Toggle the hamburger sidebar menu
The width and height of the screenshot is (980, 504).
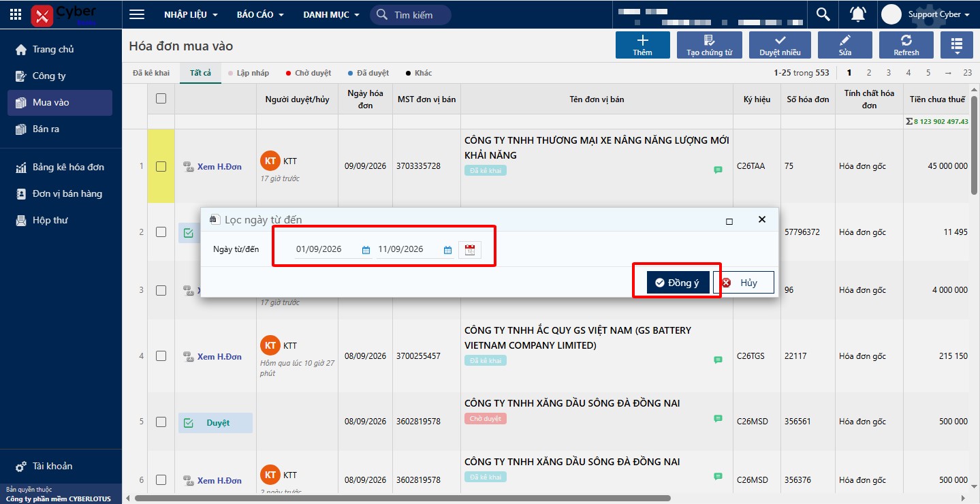click(137, 14)
